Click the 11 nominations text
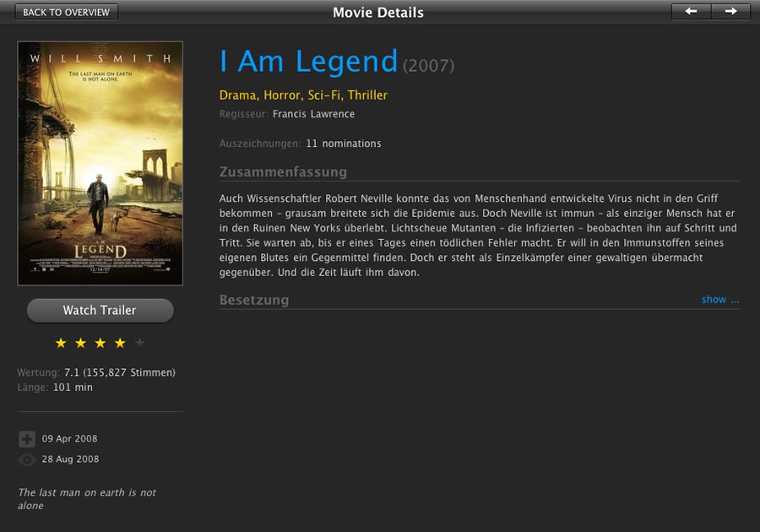 pos(344,144)
